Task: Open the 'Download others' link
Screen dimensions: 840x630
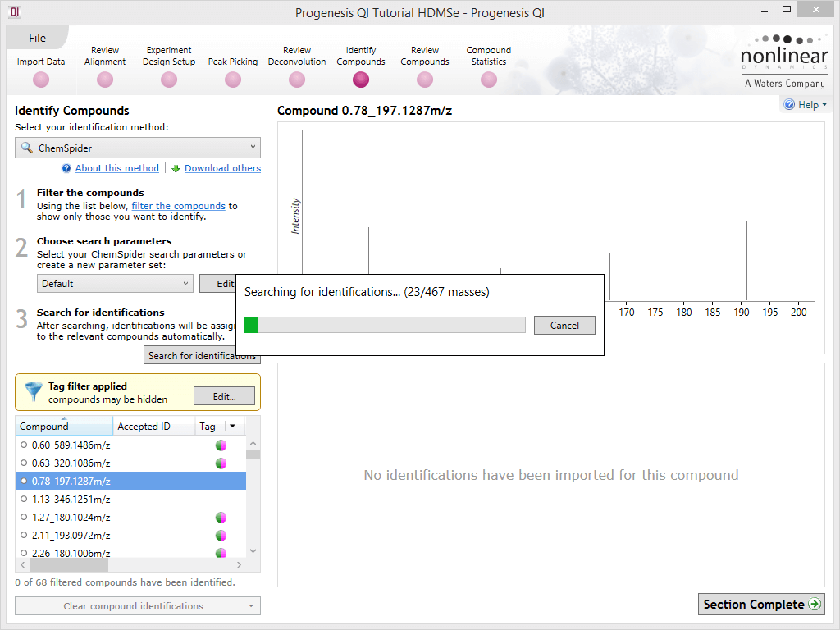Action: (222, 168)
